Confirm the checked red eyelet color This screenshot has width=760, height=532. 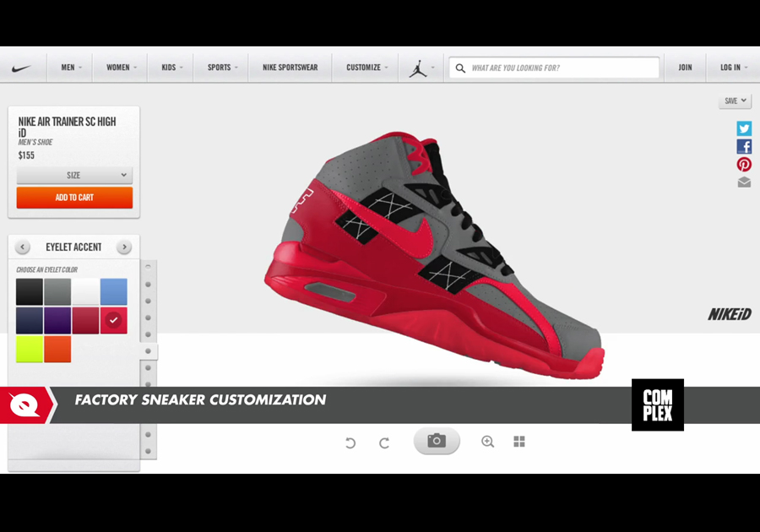pos(113,320)
